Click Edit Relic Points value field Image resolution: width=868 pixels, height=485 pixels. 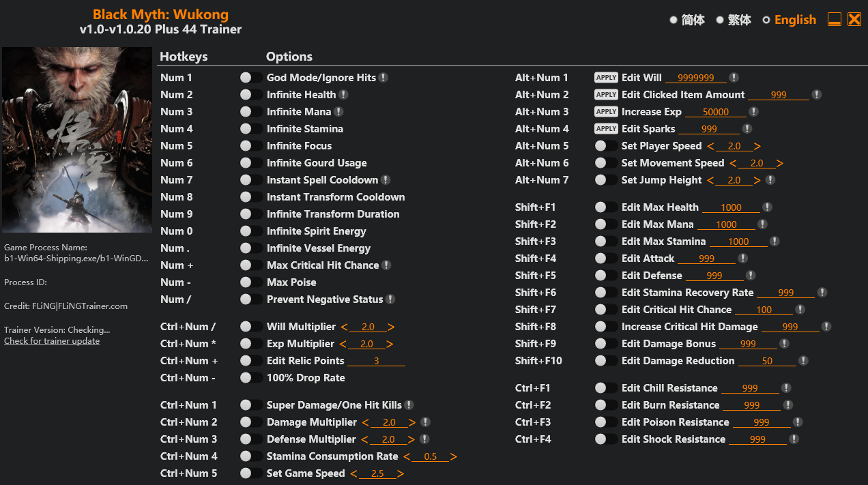[x=376, y=361]
